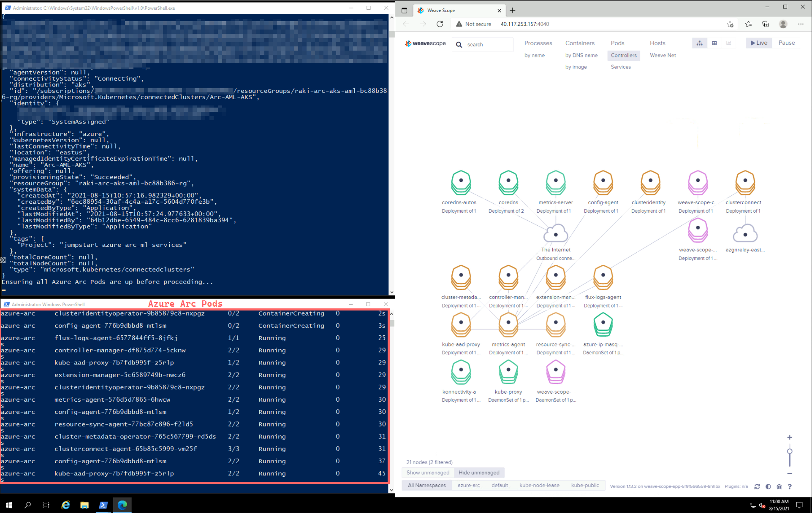812x513 pixels.
Task: Select the coredns deployment node
Action: 508,182
